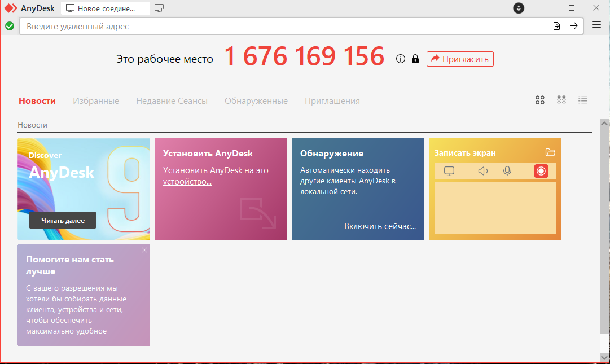610x364 pixels.
Task: Click the Обнаружение card title
Action: coord(332,154)
